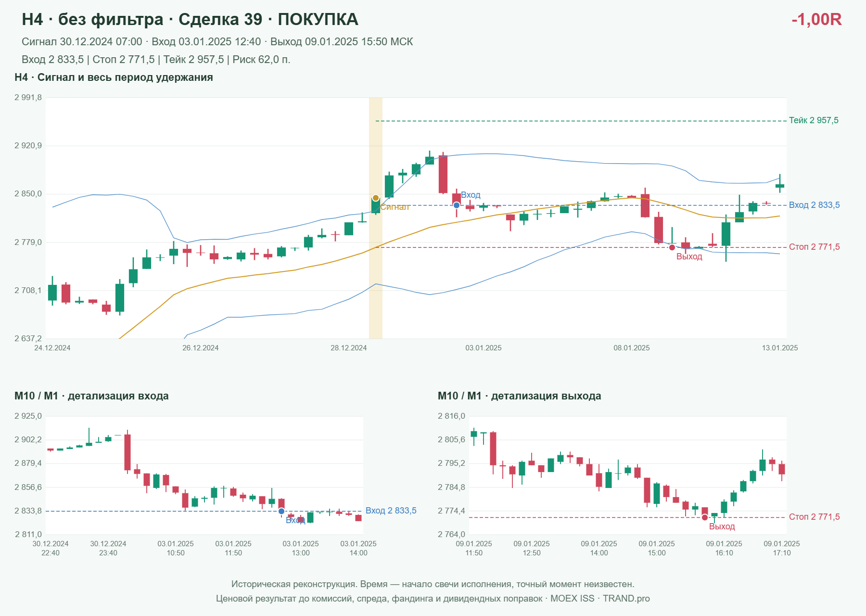Click the red exit dot in exit detail chart
The height and width of the screenshot is (616, 866).
pyautogui.click(x=705, y=517)
